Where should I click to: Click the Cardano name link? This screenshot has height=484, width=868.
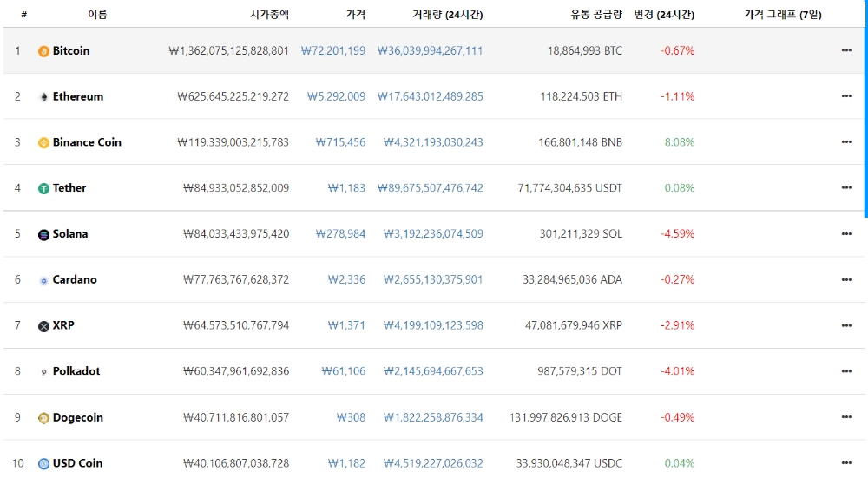[x=75, y=280]
